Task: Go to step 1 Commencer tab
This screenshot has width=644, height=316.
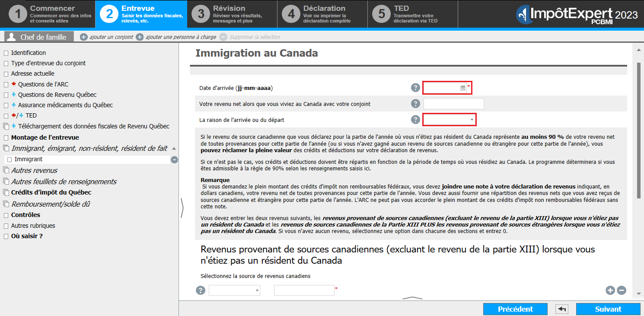Action: click(48, 14)
